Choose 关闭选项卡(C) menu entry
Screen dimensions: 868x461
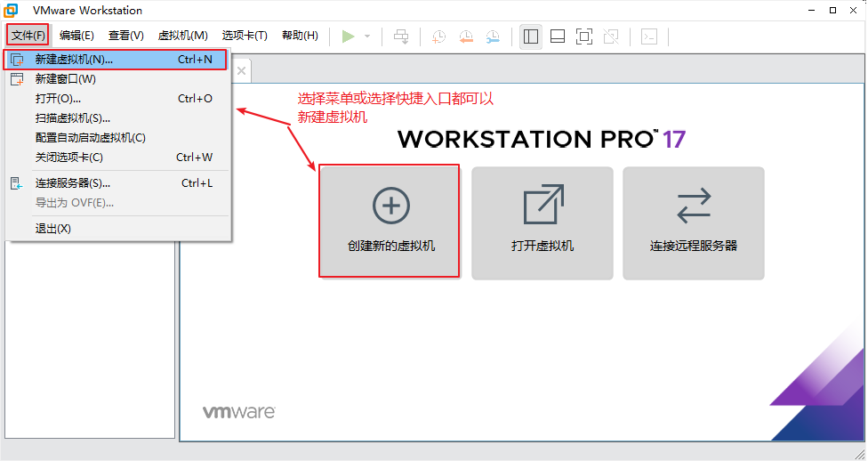pyautogui.click(x=117, y=158)
